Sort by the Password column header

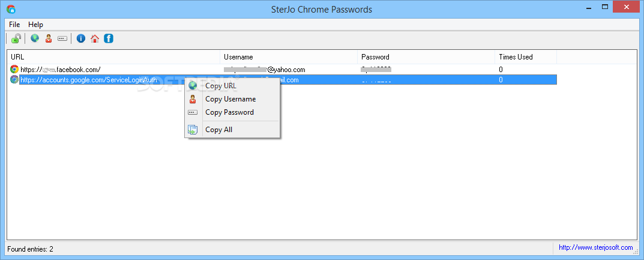coord(426,57)
